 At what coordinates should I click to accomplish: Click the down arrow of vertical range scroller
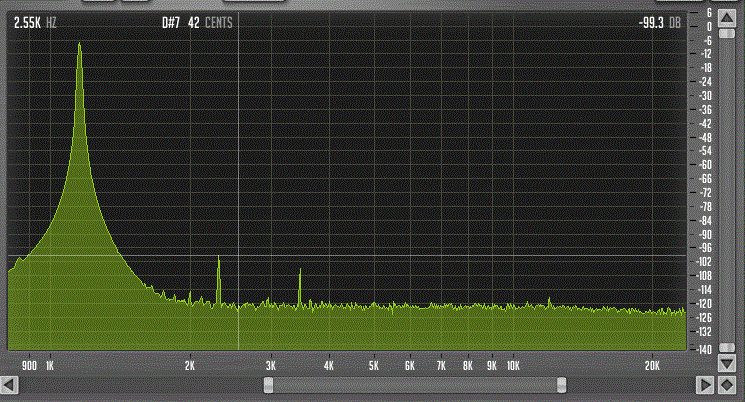click(x=726, y=364)
